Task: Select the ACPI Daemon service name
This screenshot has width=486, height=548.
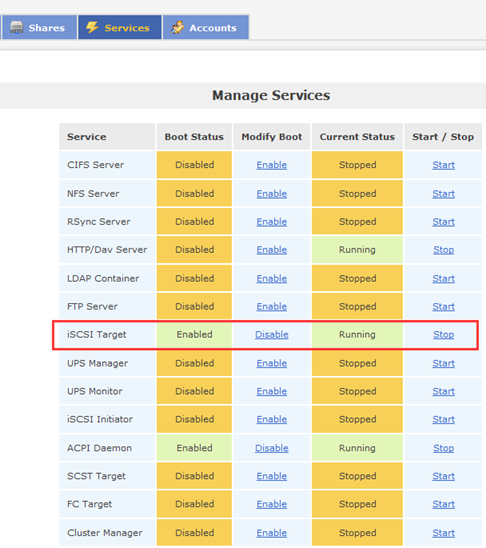Action: coord(99,448)
